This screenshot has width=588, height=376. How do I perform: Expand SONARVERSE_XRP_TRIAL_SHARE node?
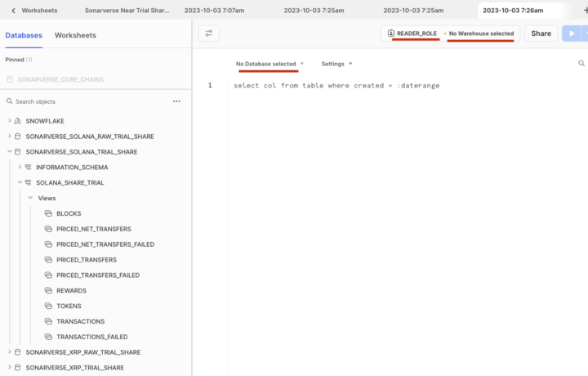[x=9, y=367]
